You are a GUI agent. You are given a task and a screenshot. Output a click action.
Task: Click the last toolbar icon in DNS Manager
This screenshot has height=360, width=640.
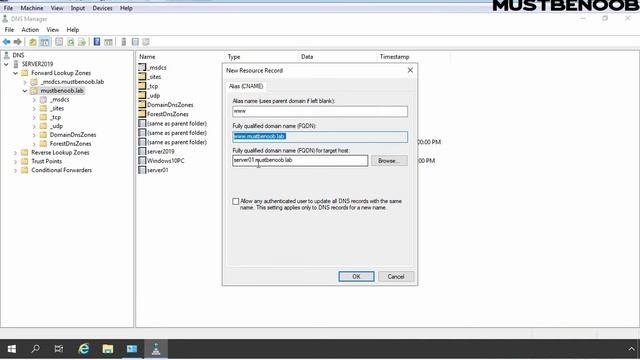[146, 42]
